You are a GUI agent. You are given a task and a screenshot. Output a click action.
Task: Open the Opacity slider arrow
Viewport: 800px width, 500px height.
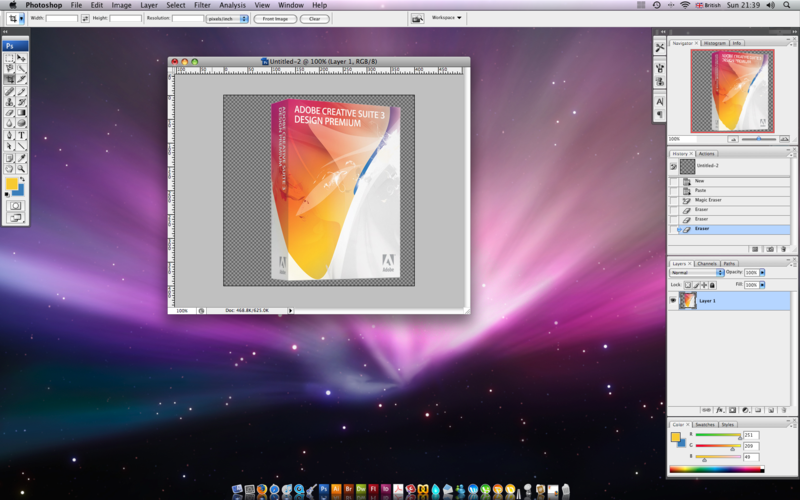762,272
